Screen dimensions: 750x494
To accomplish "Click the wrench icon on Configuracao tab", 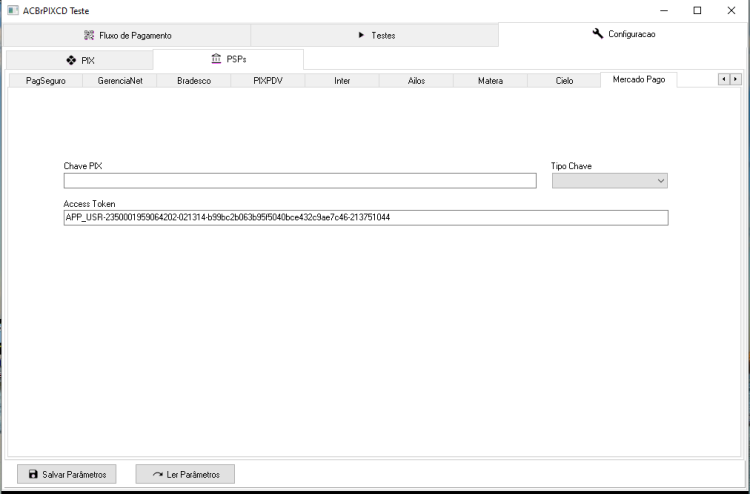I will coord(597,33).
